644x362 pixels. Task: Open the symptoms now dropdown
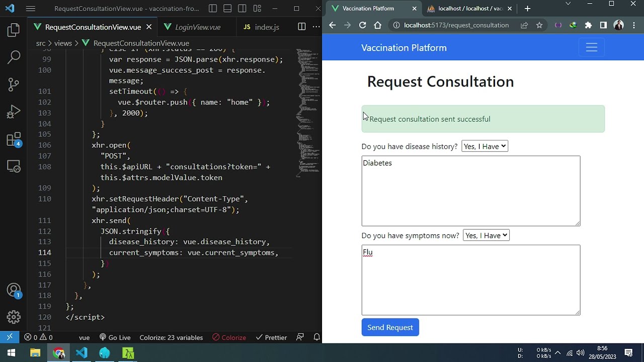coord(486,235)
